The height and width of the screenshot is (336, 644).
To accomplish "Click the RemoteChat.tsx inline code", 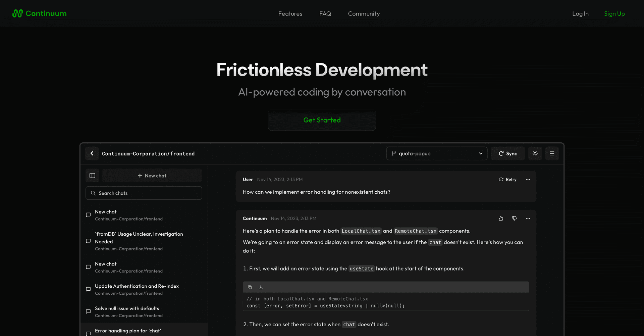I will [416, 231].
